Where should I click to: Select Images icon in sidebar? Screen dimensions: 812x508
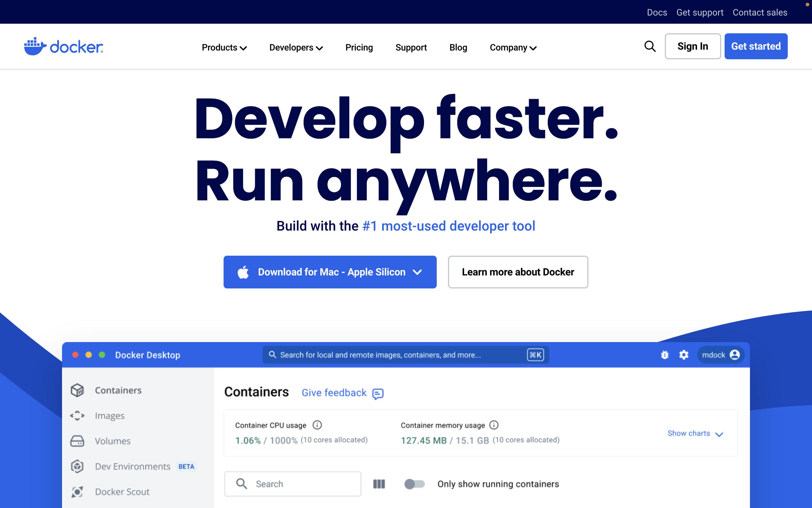click(77, 416)
